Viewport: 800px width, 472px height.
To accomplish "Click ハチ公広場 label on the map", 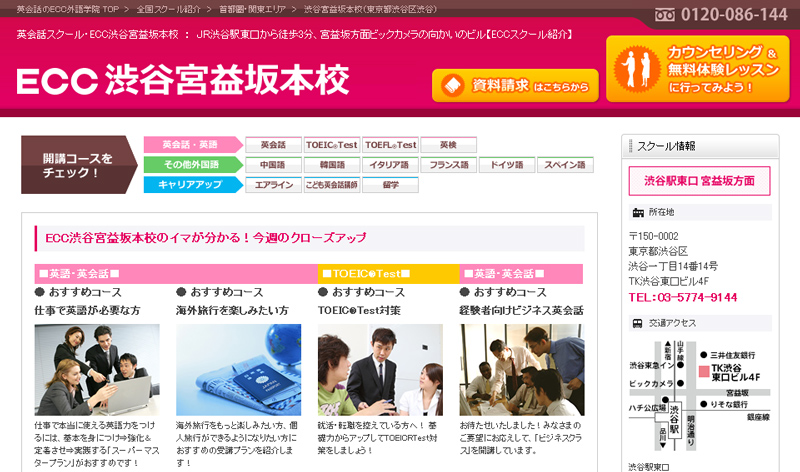I will point(647,408).
